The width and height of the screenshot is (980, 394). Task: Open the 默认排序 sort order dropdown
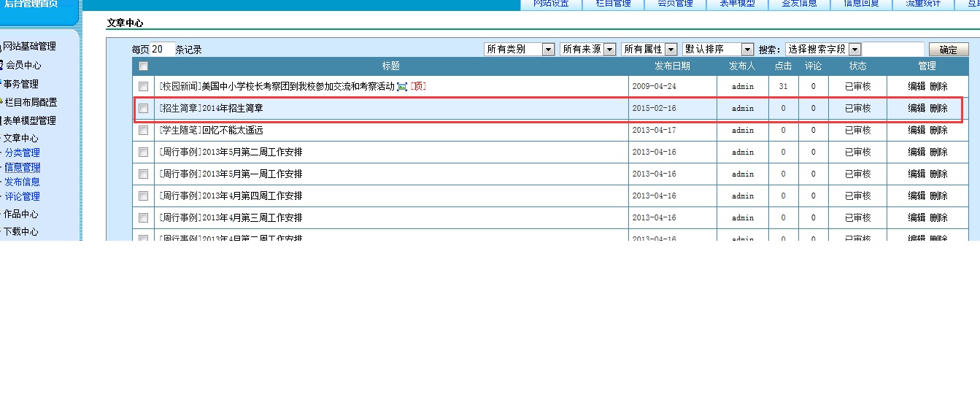coord(717,50)
